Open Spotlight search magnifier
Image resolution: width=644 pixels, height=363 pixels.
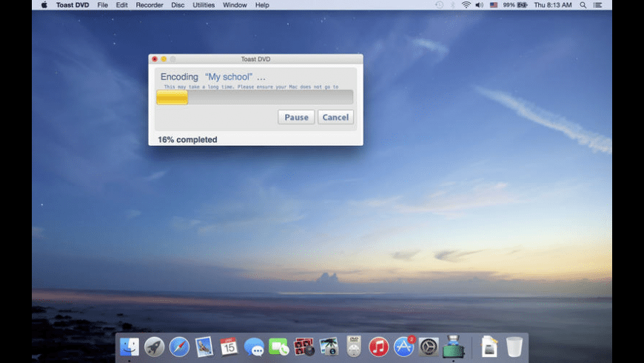pyautogui.click(x=583, y=5)
